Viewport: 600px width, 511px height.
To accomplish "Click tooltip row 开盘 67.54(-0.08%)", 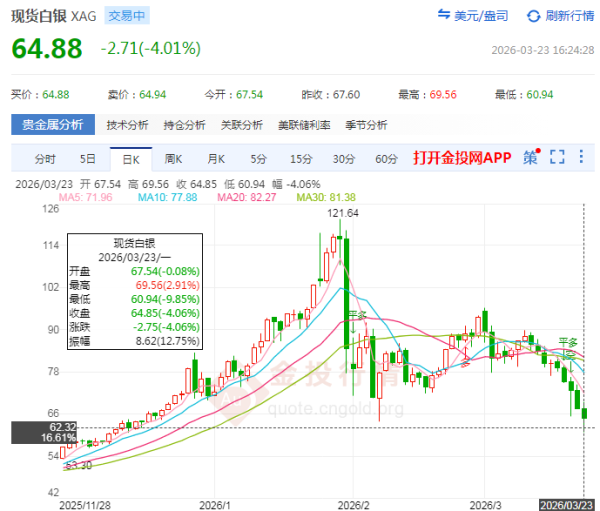I will click(135, 271).
